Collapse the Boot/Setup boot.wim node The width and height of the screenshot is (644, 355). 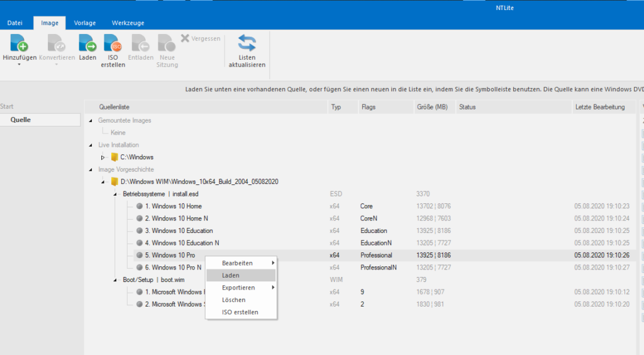click(115, 280)
